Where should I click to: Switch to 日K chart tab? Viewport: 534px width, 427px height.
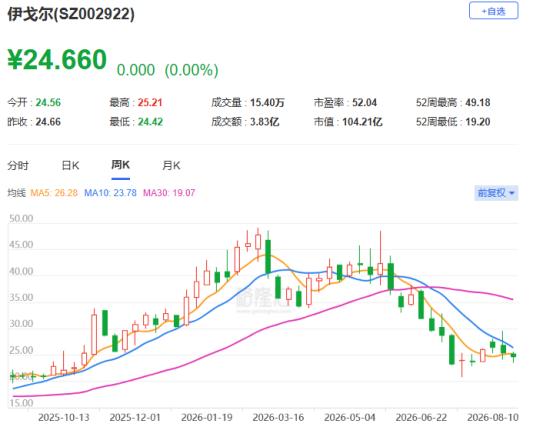[x=70, y=165]
